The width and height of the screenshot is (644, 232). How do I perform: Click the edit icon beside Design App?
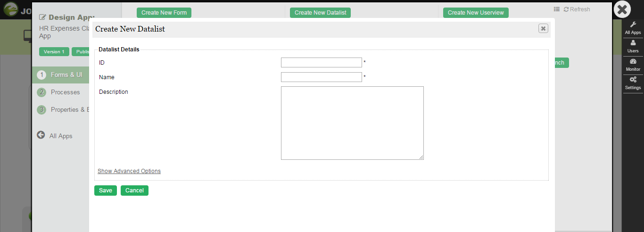pyautogui.click(x=42, y=17)
